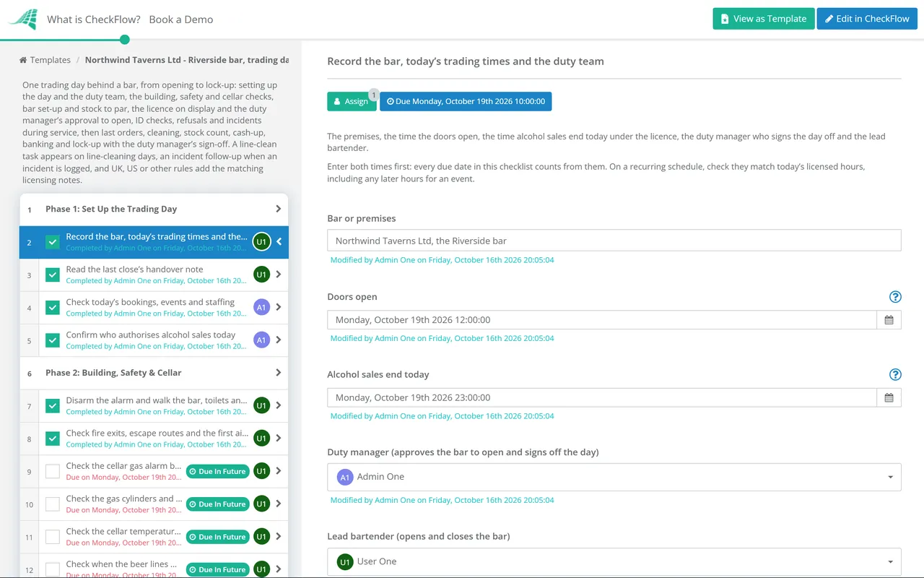Click the CheckFlow logo icon

coord(22,19)
